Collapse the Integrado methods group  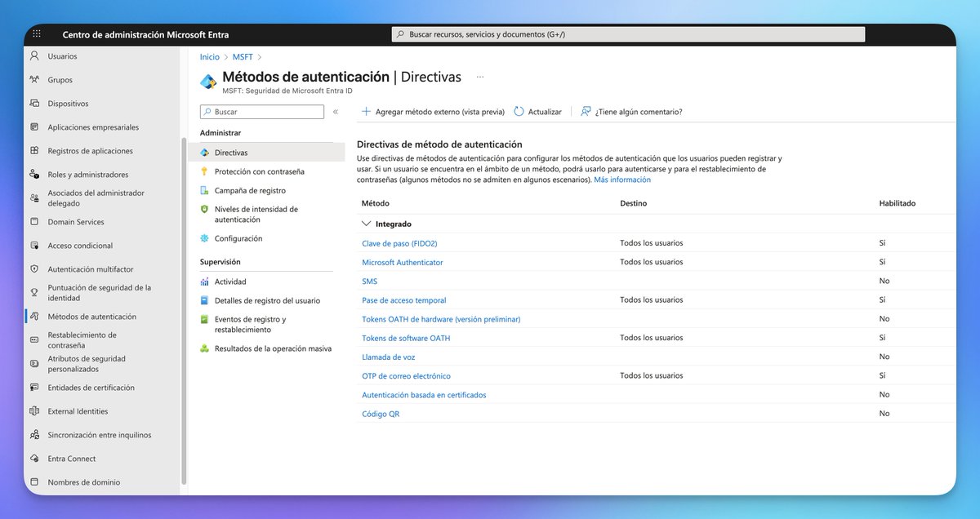click(366, 224)
